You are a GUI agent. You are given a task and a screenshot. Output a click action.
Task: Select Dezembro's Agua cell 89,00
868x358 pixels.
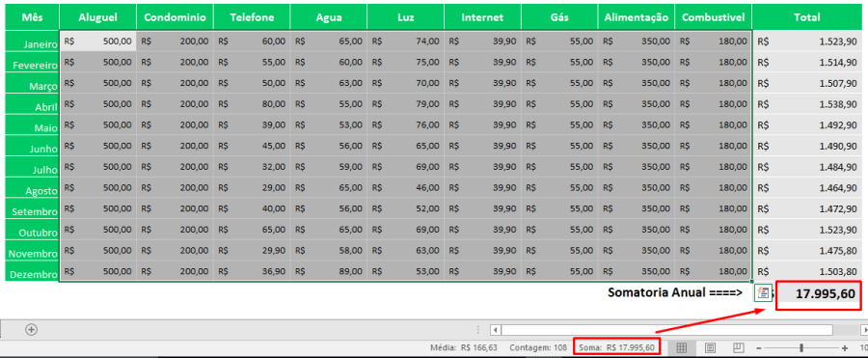pos(329,271)
